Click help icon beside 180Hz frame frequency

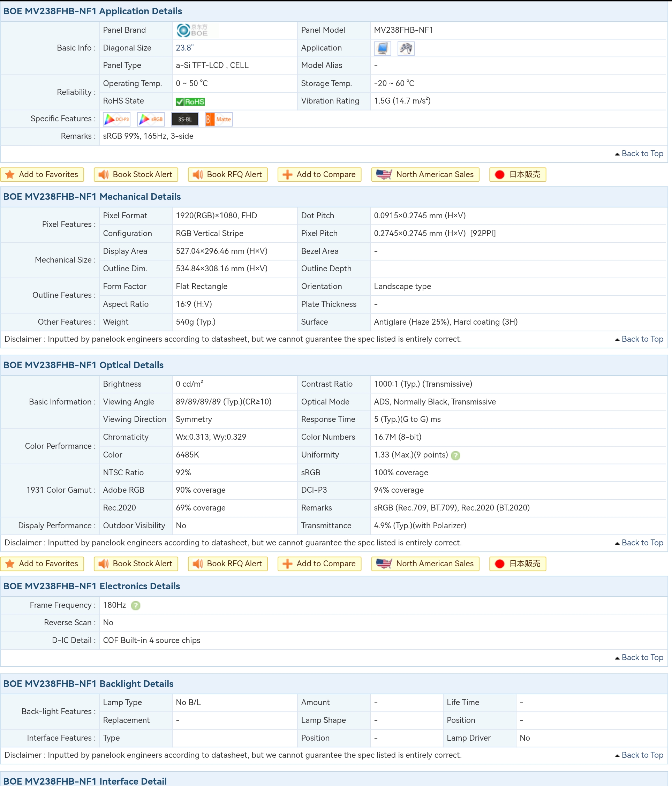click(135, 605)
